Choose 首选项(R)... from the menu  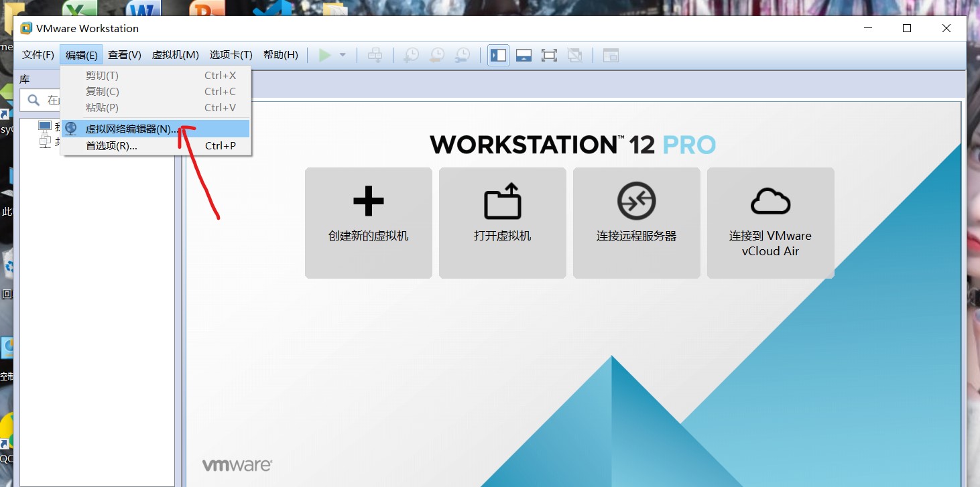[x=156, y=145]
